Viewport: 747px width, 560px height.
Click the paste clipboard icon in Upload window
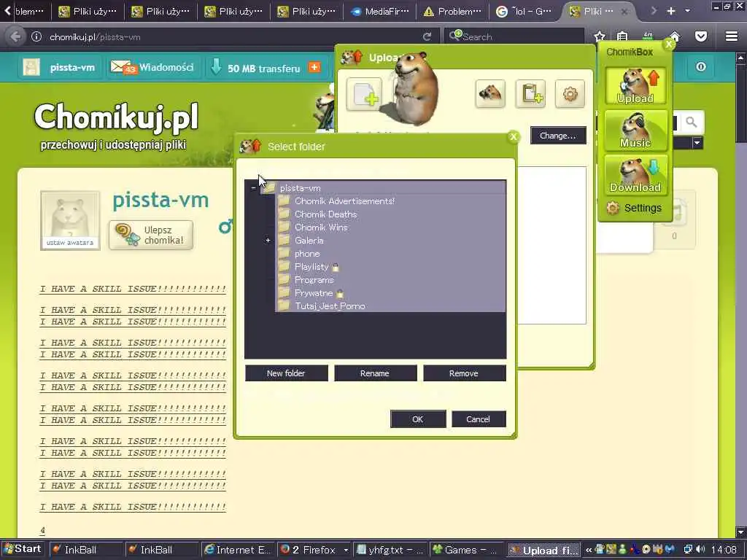tap(530, 94)
